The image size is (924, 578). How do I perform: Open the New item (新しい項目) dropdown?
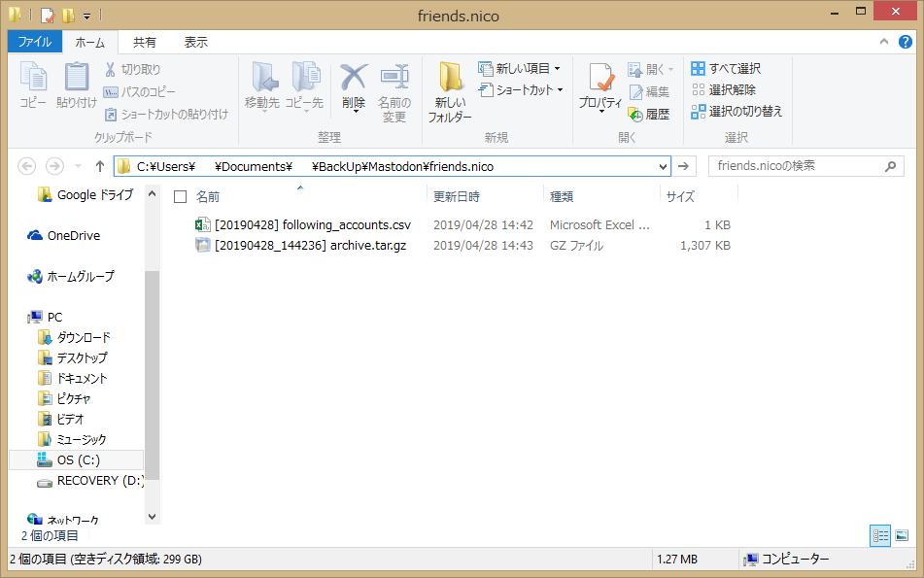pyautogui.click(x=519, y=68)
